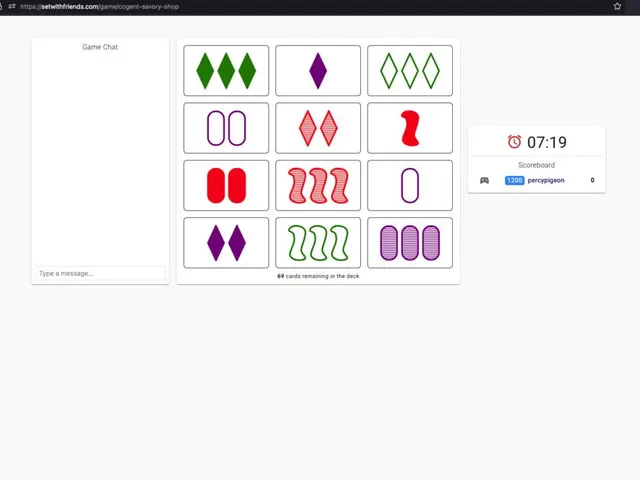Pick the three outlined green diamonds card
The image size is (640, 480).
coord(410,71)
